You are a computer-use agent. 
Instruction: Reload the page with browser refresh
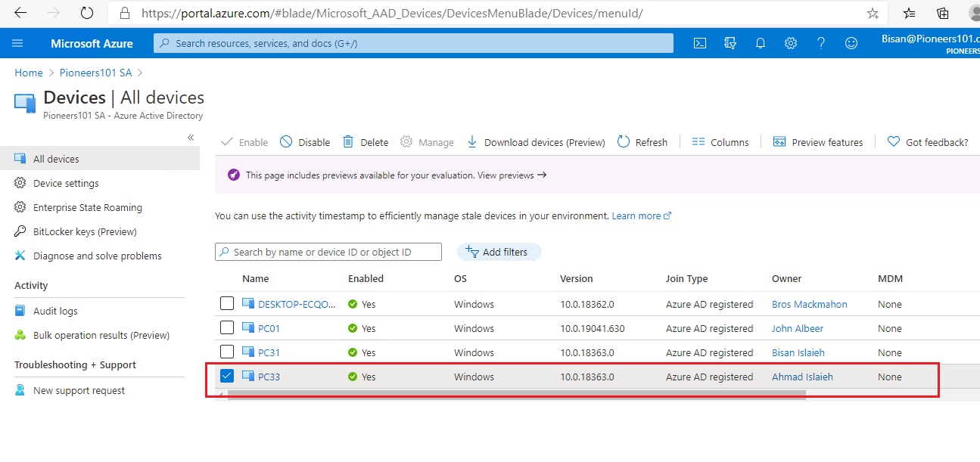pyautogui.click(x=86, y=13)
